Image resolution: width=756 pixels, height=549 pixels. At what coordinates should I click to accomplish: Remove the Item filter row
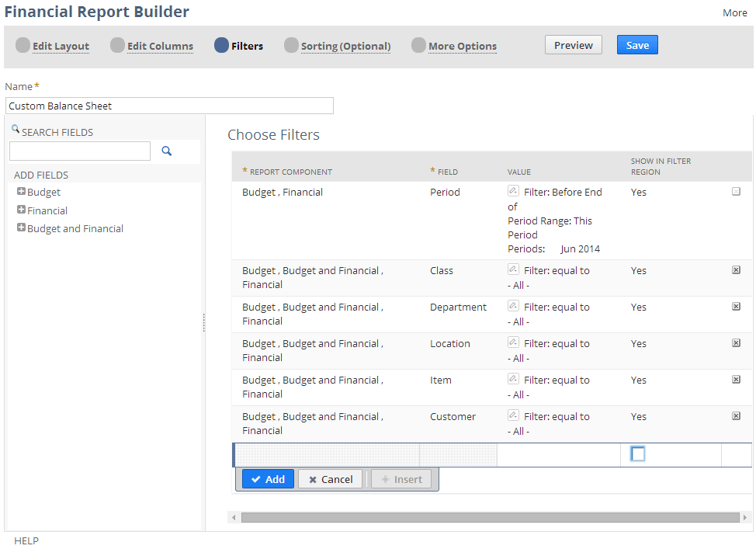(x=736, y=379)
